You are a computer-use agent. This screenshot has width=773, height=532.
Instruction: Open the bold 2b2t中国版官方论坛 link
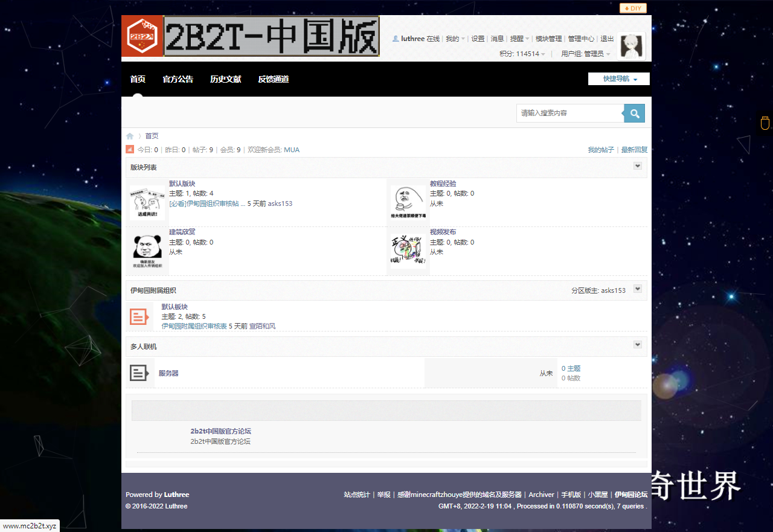220,431
